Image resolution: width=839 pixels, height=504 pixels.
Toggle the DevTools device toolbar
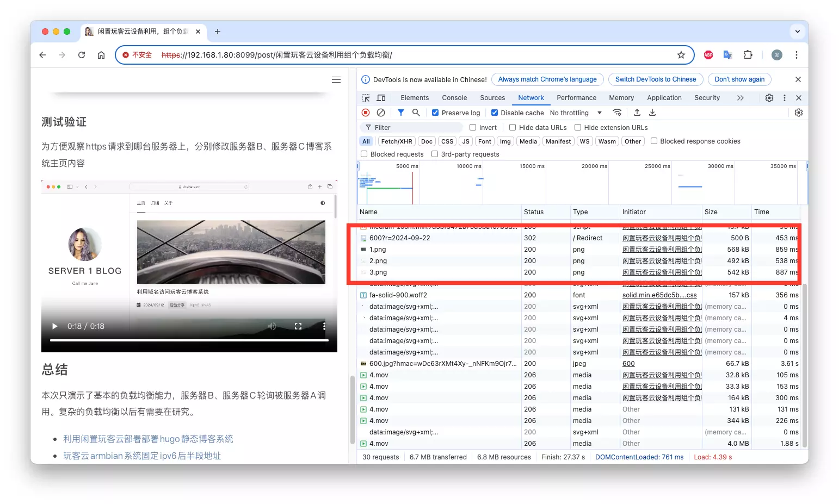point(381,98)
